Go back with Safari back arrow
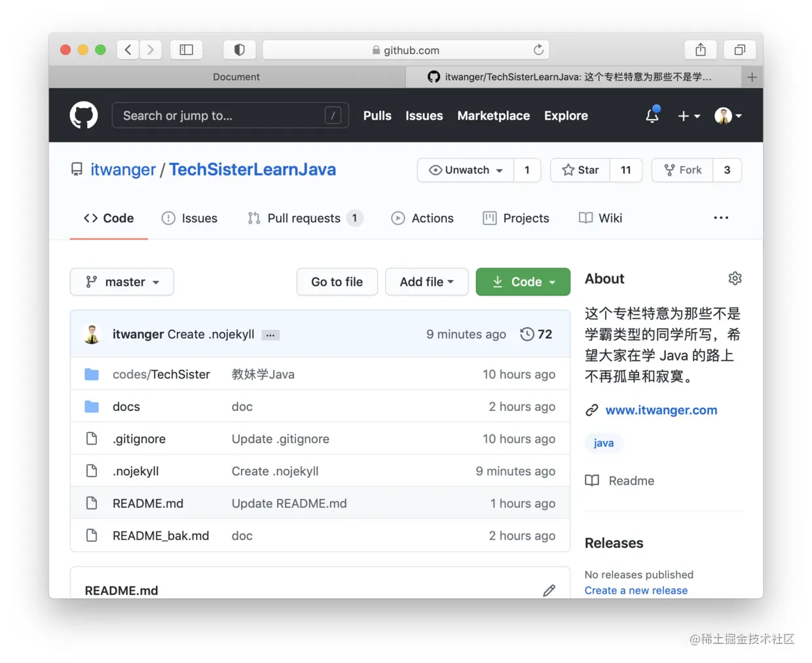 pyautogui.click(x=128, y=50)
